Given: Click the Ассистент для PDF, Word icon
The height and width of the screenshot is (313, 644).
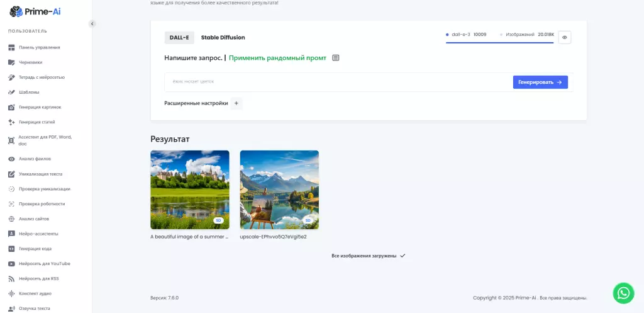Looking at the screenshot, I should click(x=11, y=140).
